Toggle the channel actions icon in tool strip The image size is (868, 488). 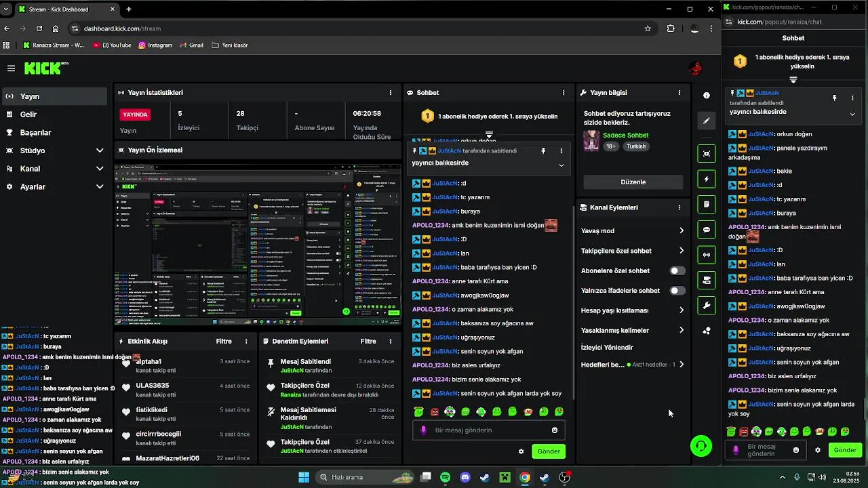click(707, 280)
